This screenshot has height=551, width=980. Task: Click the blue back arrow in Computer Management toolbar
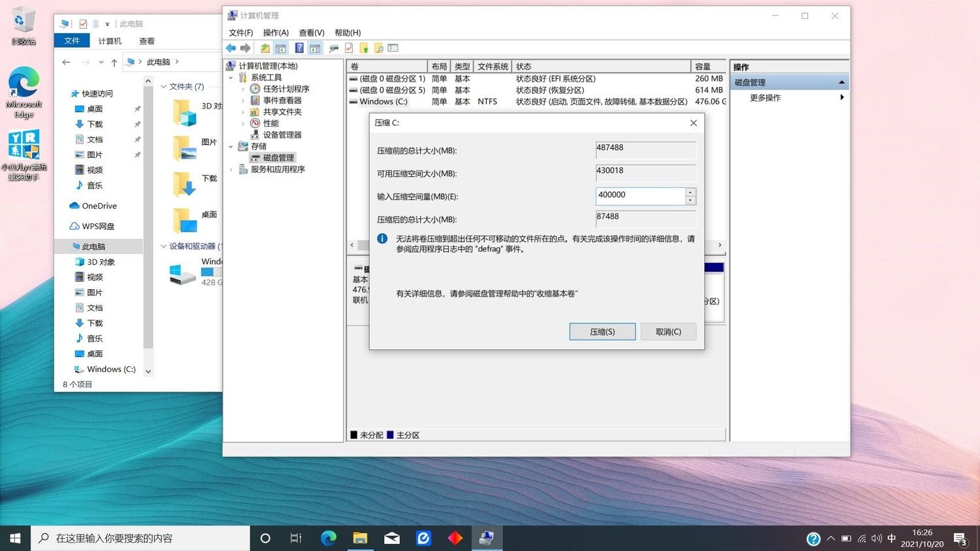click(231, 48)
